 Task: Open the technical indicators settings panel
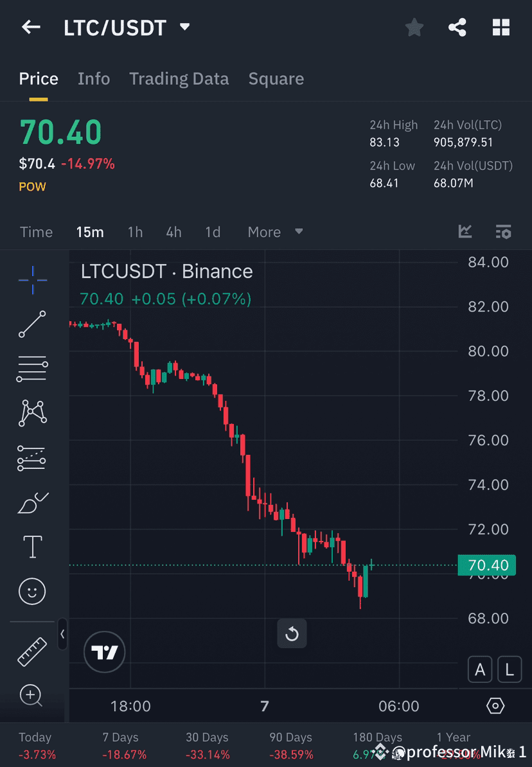504,232
